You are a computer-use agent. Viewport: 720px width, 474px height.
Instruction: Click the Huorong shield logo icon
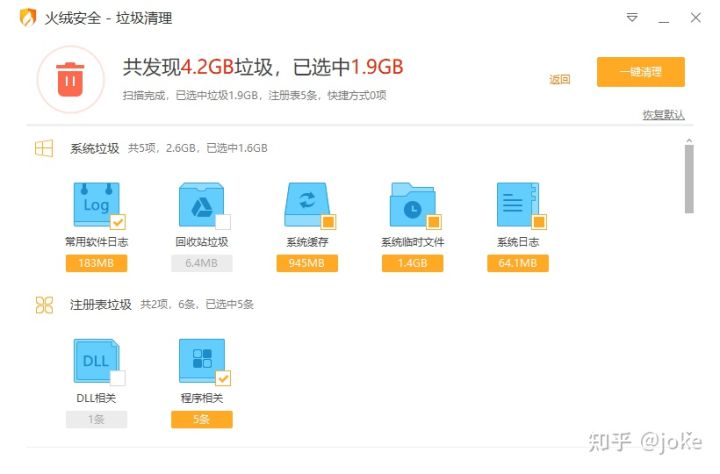tap(28, 18)
